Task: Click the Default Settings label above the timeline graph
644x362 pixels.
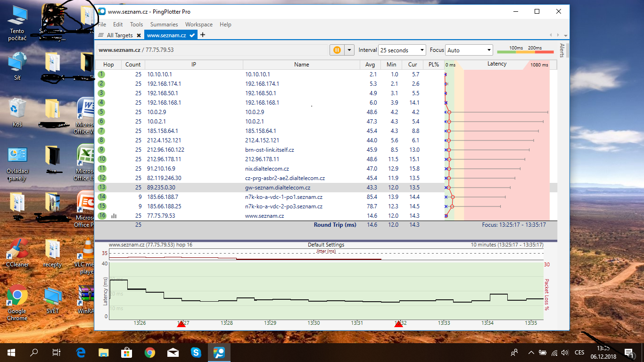Action: tap(326, 245)
